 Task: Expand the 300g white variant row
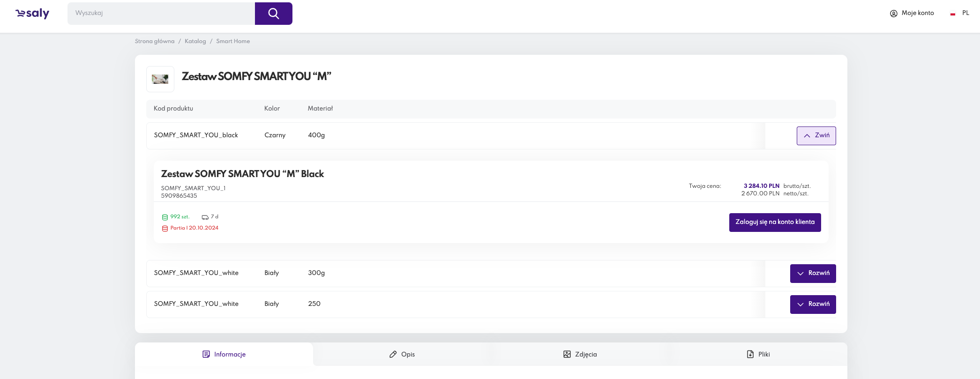pos(813,274)
